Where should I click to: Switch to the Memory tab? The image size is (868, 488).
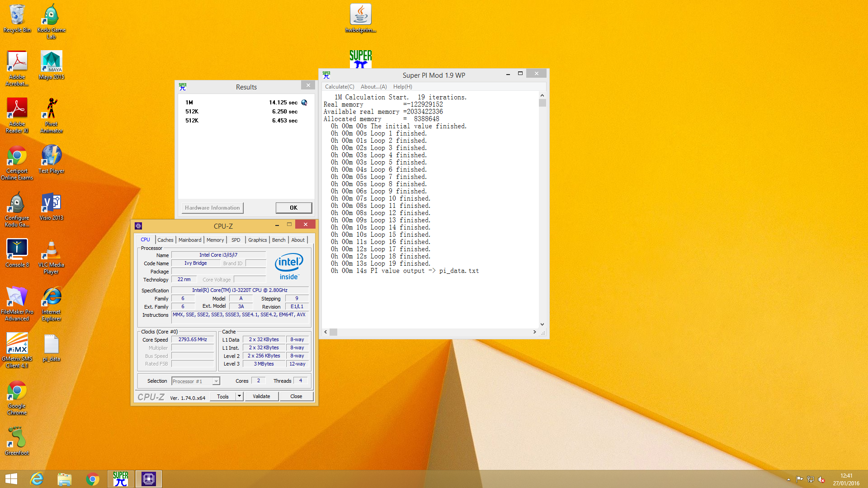(x=215, y=240)
